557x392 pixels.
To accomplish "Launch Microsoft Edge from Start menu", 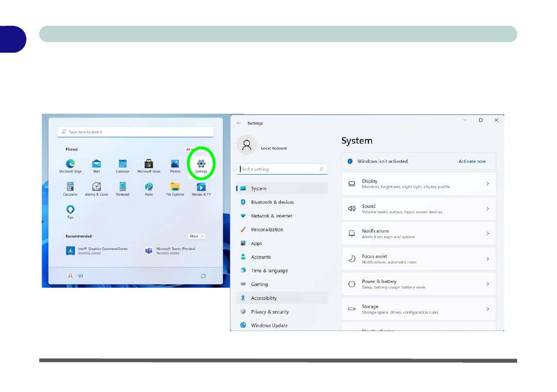I will [x=70, y=165].
